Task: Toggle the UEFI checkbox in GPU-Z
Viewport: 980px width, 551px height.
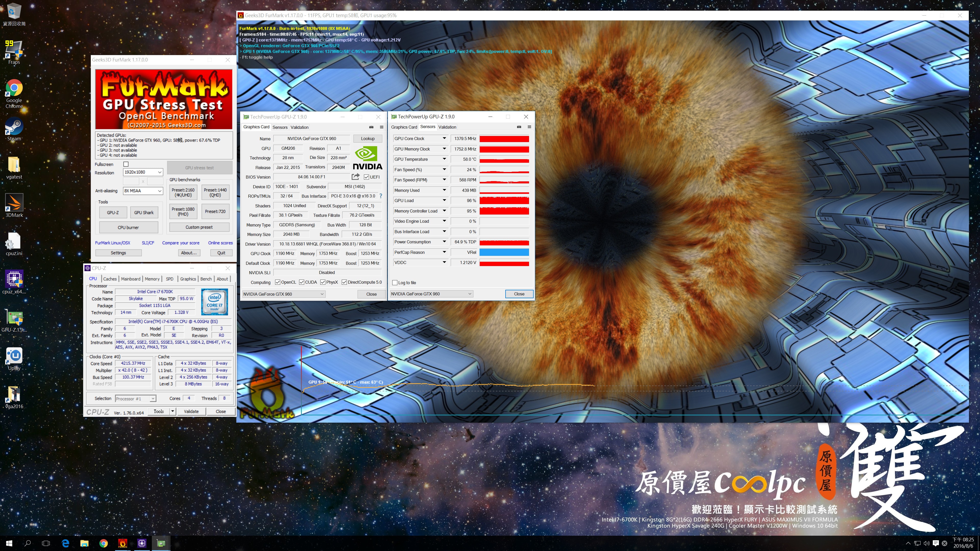Action: coord(366,177)
